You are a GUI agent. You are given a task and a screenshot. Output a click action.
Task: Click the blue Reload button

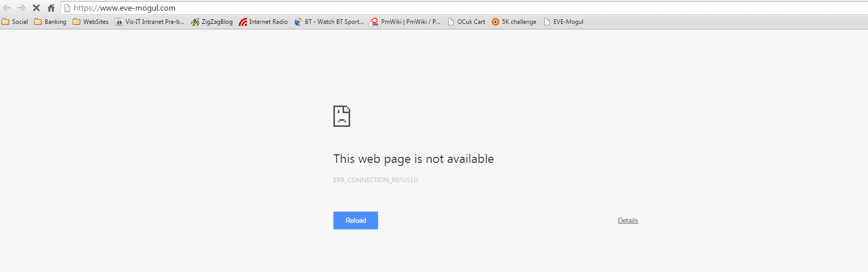click(356, 220)
